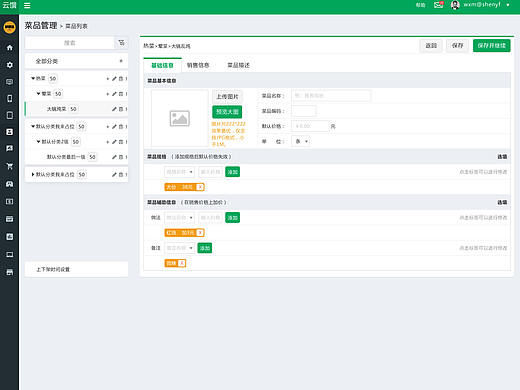The width and height of the screenshot is (520, 390).
Task: Click the 帮助 help link in top bar
Action: point(420,5)
